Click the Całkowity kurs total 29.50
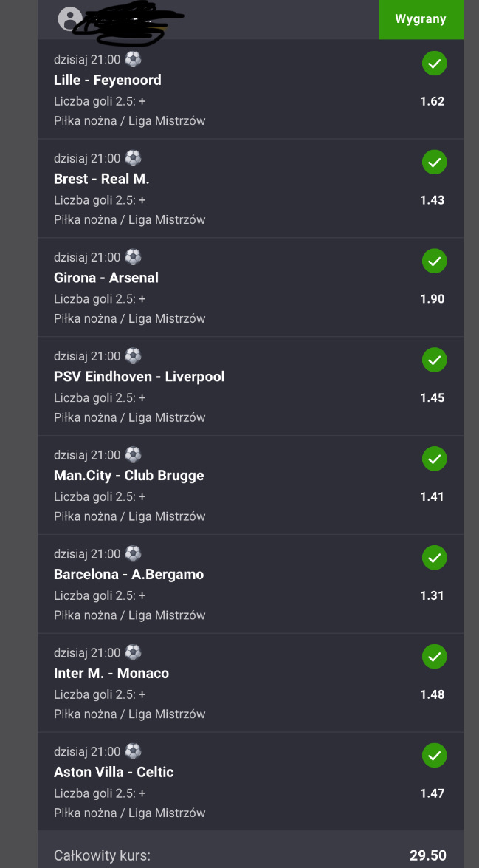The image size is (479, 868). (x=427, y=855)
